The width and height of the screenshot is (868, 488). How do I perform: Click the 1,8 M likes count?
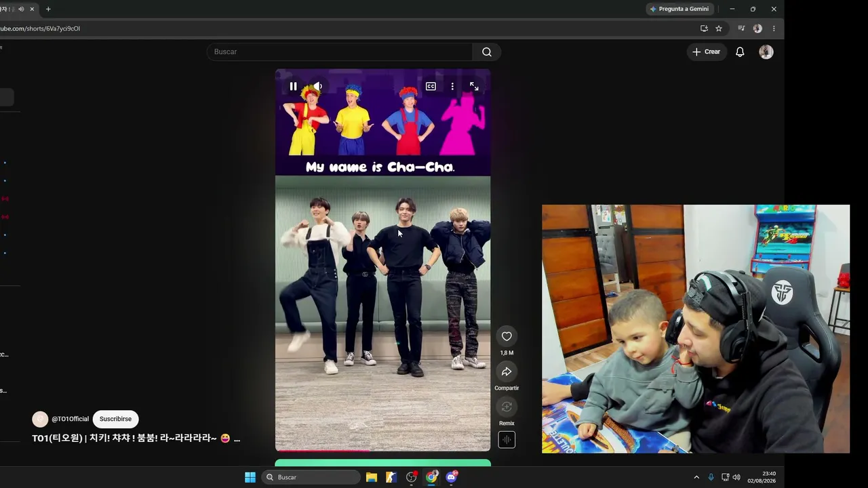click(507, 353)
